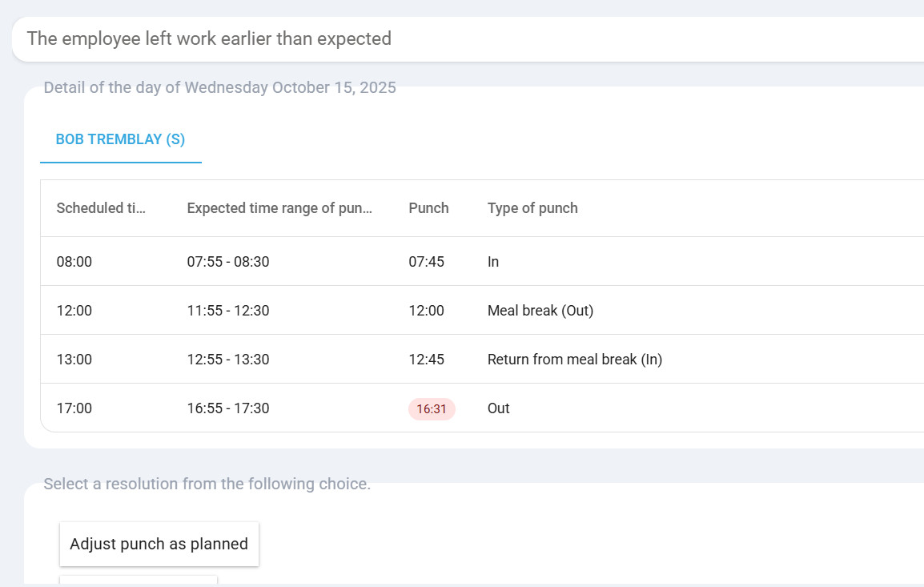Click the Scheduled time column header
924x587 pixels.
(101, 208)
